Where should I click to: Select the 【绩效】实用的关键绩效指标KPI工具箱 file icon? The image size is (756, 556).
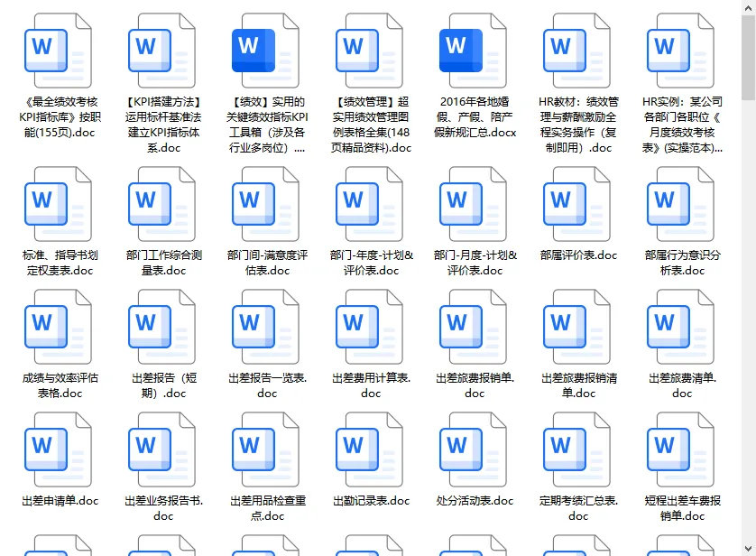265,51
